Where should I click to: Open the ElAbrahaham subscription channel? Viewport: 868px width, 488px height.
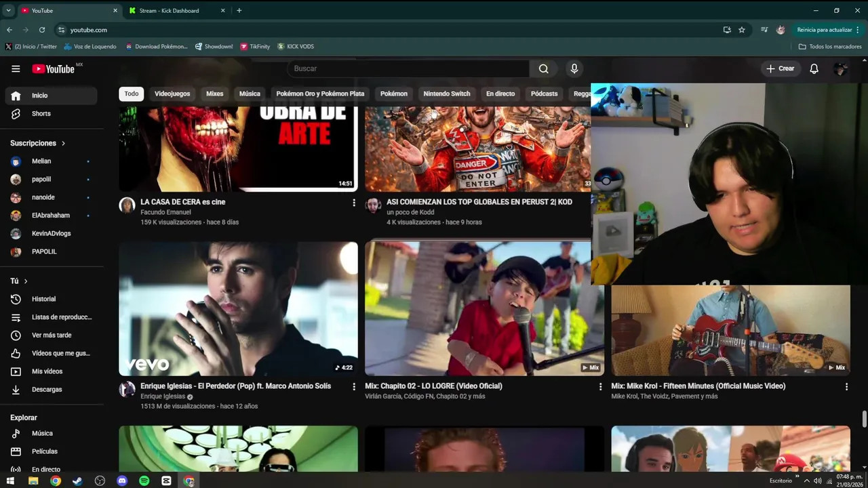pyautogui.click(x=52, y=216)
